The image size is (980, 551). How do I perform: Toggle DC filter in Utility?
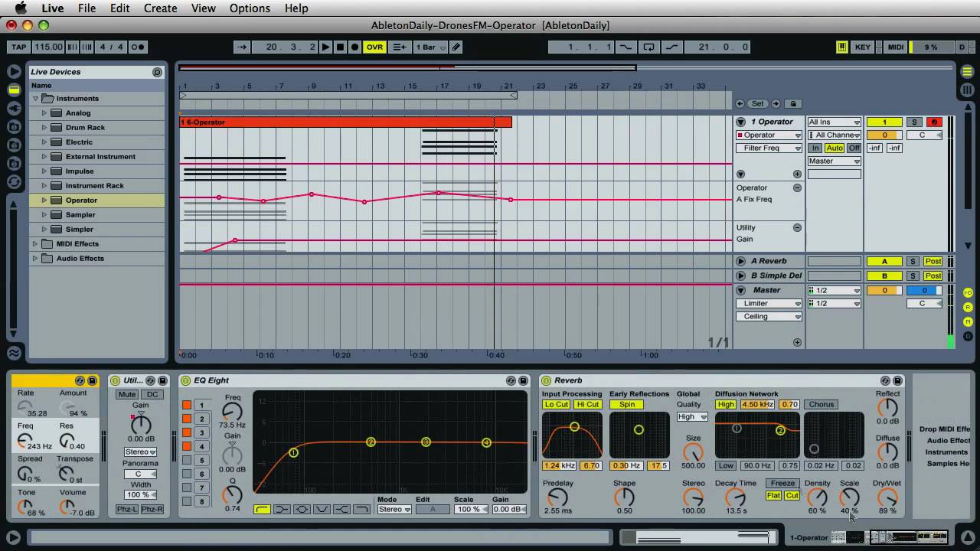(152, 395)
